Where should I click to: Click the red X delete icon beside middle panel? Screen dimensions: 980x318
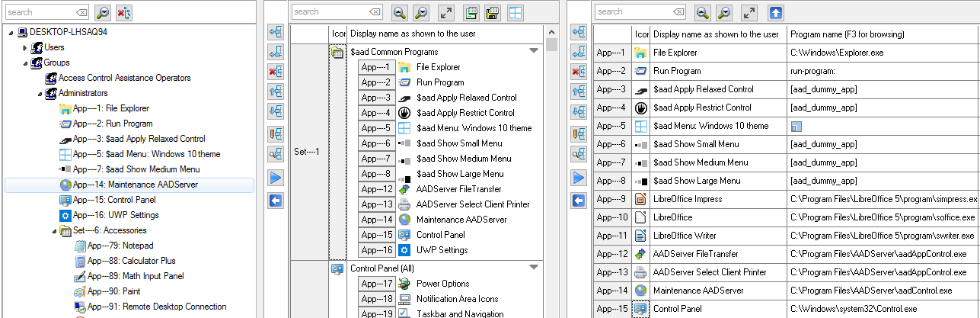click(x=276, y=72)
